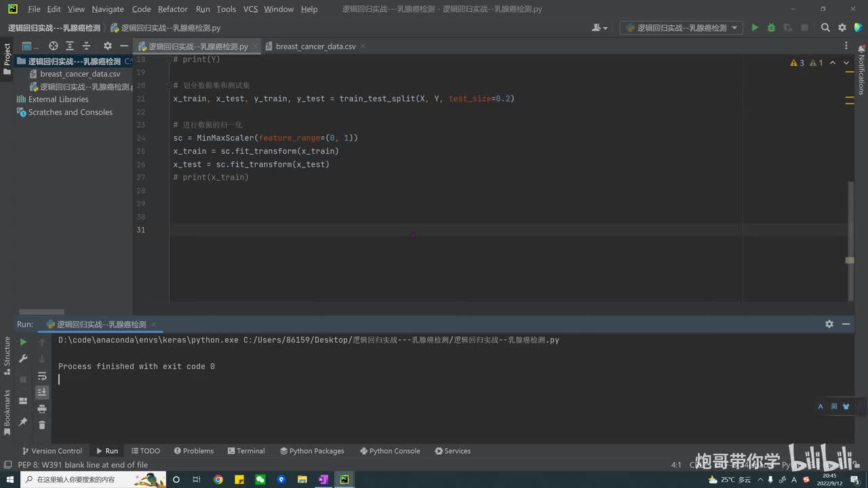This screenshot has height=488, width=868.
Task: Open the Python Console tool window
Action: click(390, 451)
